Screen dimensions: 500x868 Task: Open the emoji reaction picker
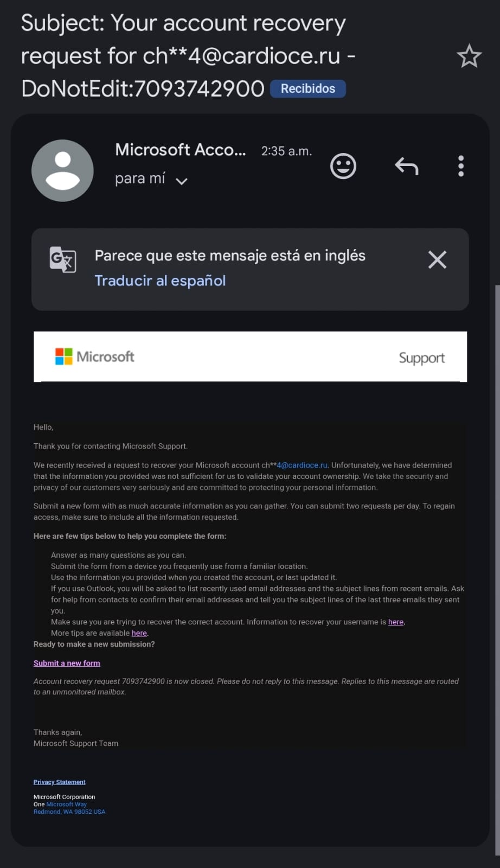(x=343, y=166)
